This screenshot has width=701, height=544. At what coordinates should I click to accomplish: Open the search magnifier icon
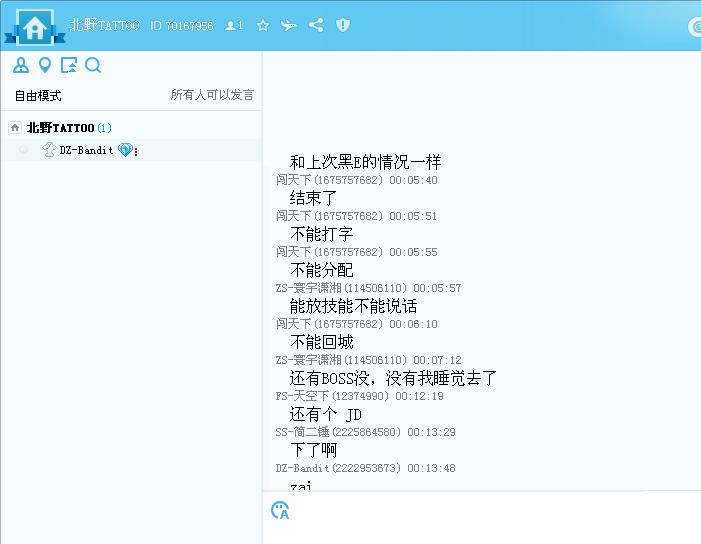pyautogui.click(x=93, y=65)
